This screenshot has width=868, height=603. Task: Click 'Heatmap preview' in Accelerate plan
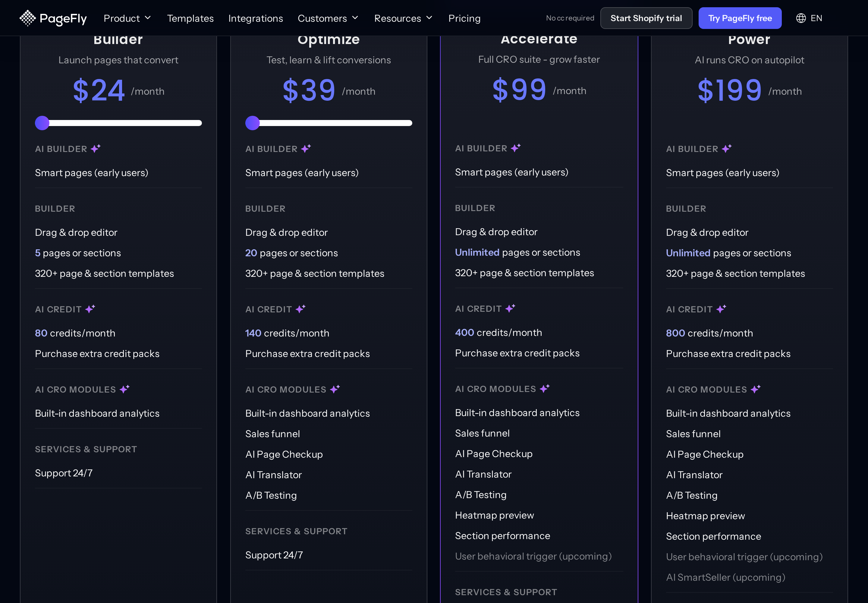tap(495, 515)
